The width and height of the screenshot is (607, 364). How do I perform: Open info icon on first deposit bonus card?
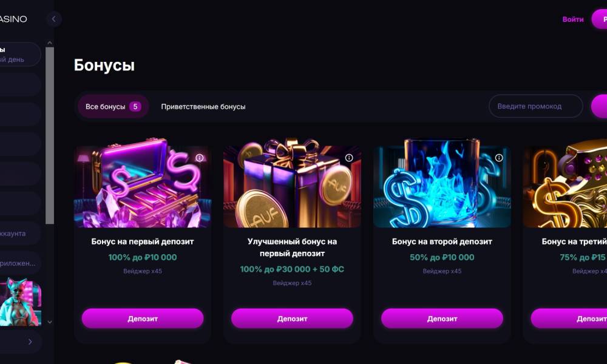[199, 158]
